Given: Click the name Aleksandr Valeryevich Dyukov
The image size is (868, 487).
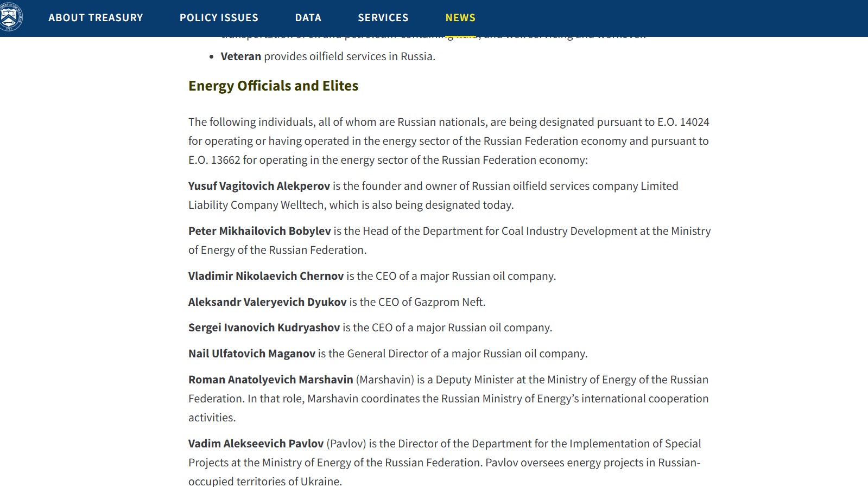Looking at the screenshot, I should (x=267, y=302).
